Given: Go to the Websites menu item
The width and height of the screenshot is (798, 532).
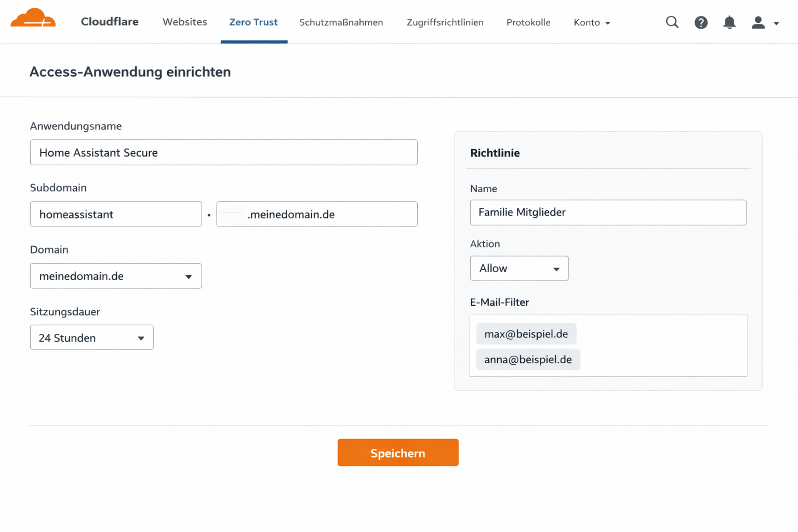Looking at the screenshot, I should pyautogui.click(x=184, y=22).
